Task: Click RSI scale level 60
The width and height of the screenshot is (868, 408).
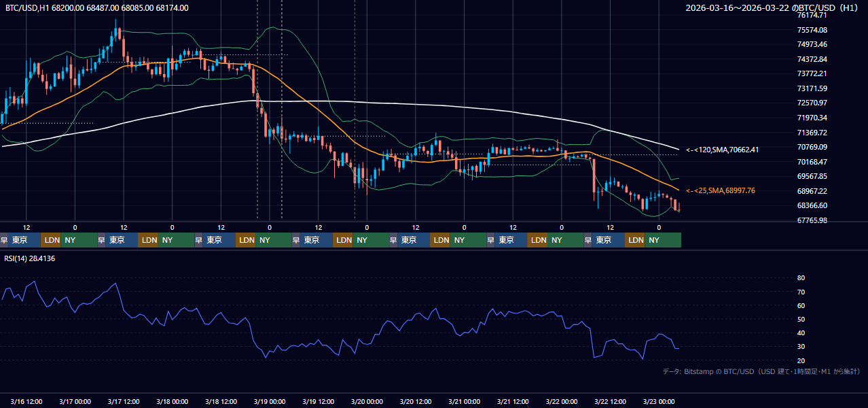Action: point(801,305)
